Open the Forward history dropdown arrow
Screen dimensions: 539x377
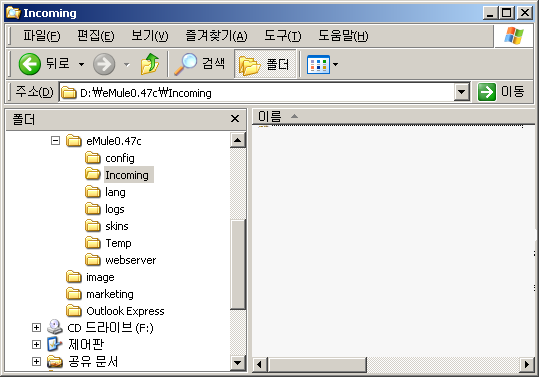point(127,64)
